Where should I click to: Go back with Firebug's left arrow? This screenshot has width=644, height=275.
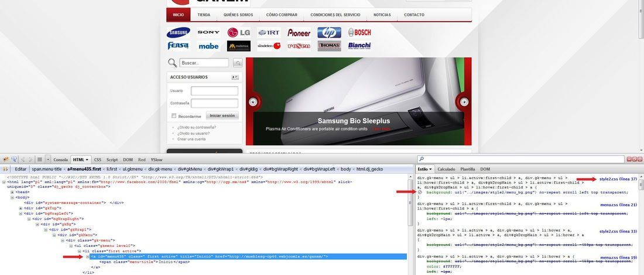click(23, 159)
